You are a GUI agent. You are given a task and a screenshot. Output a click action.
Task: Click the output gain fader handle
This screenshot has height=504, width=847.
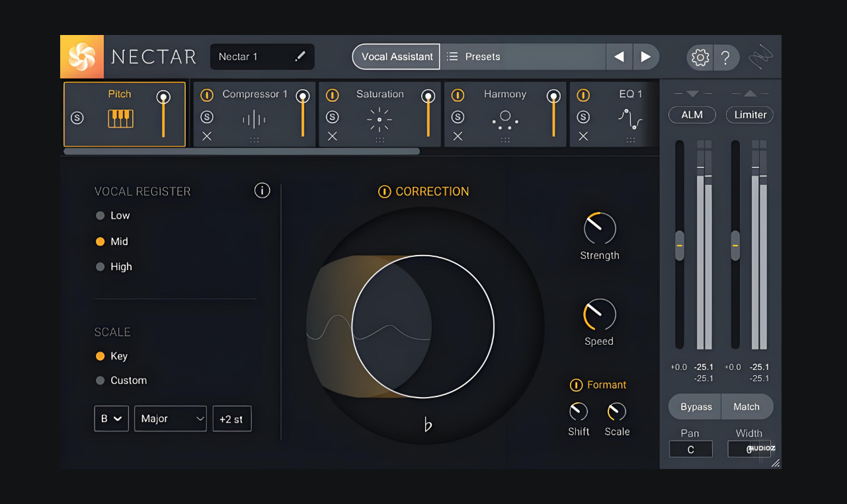pos(735,246)
